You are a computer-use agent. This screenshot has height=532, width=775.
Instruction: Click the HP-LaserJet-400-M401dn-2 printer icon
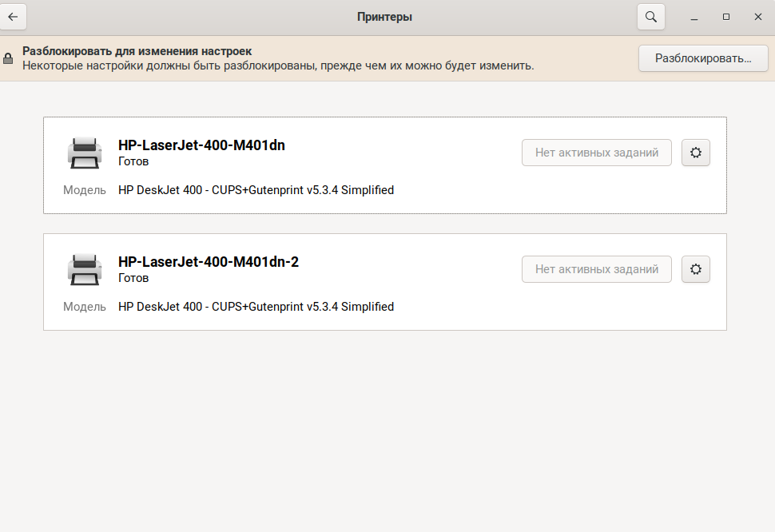click(x=84, y=269)
